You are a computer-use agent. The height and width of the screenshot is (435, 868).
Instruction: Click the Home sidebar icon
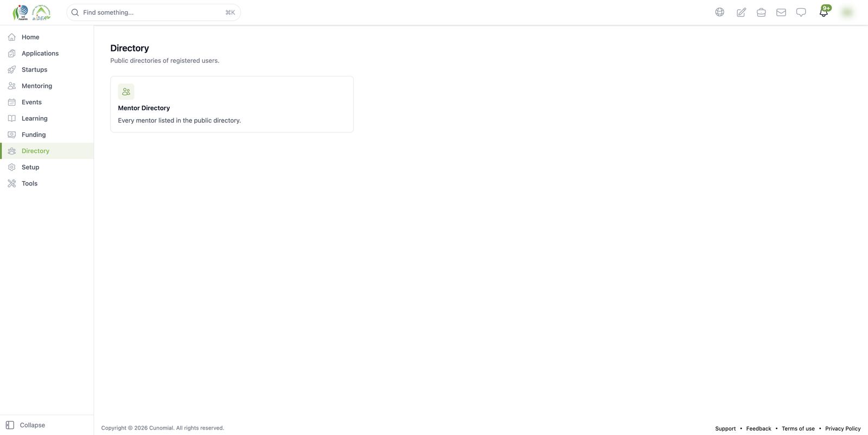tap(11, 37)
